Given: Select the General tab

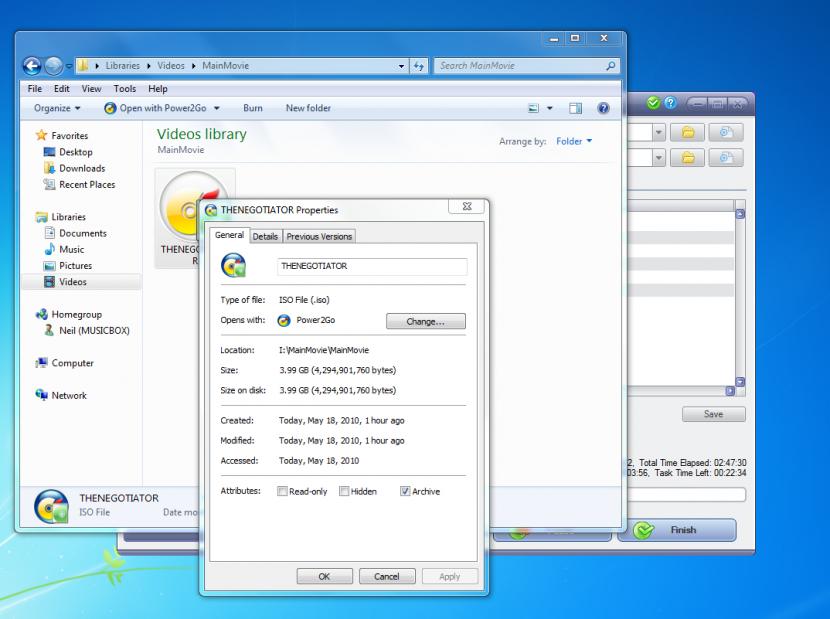Looking at the screenshot, I should [x=229, y=235].
